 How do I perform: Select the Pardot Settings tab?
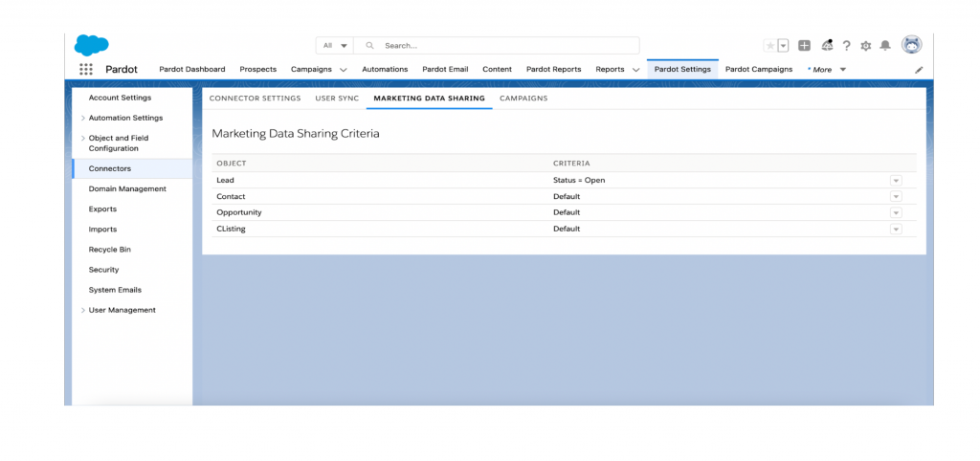[x=682, y=69]
